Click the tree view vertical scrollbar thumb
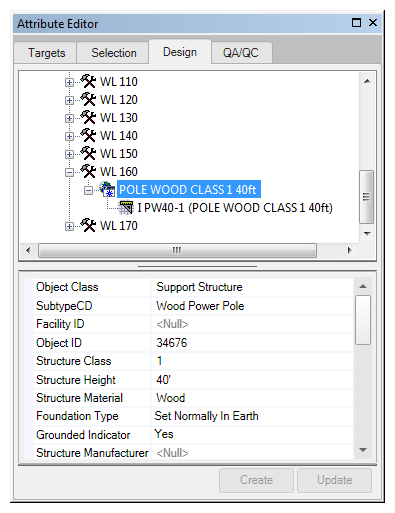This screenshot has height=513, width=395. click(366, 197)
